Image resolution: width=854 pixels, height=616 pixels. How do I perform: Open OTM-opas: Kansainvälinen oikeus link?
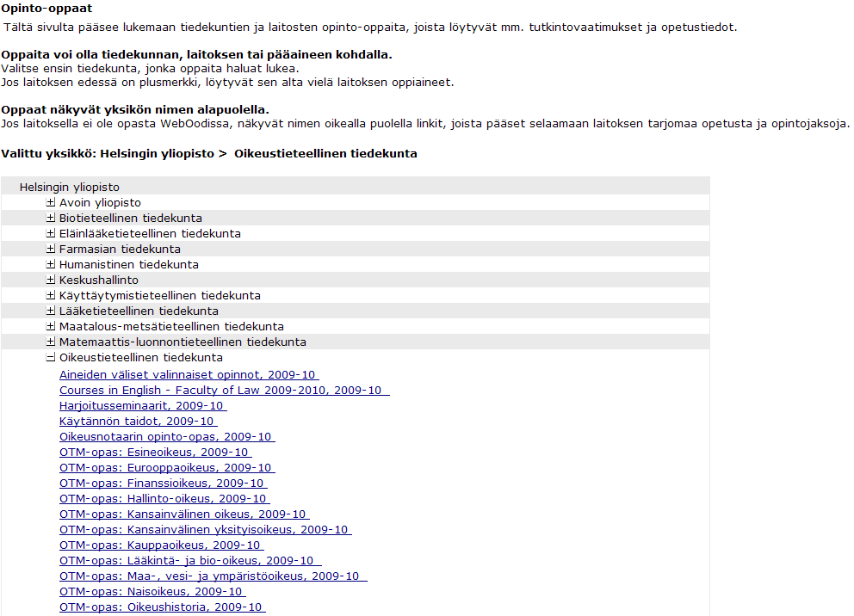pyautogui.click(x=184, y=514)
